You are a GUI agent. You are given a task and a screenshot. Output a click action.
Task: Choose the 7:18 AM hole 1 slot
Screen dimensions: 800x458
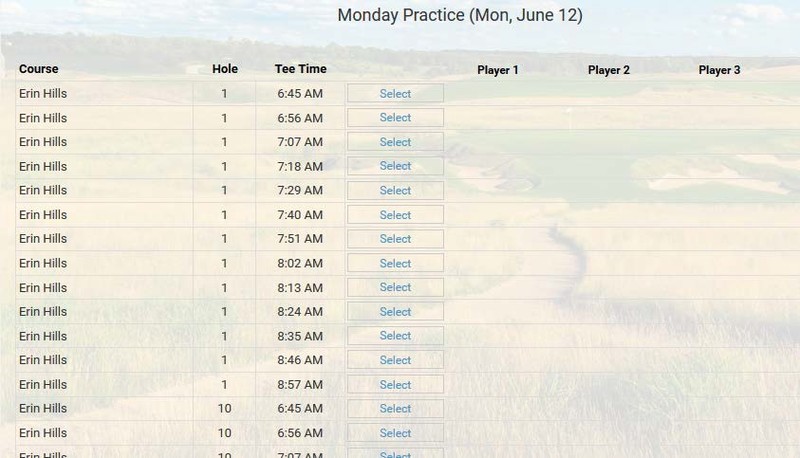tap(395, 166)
